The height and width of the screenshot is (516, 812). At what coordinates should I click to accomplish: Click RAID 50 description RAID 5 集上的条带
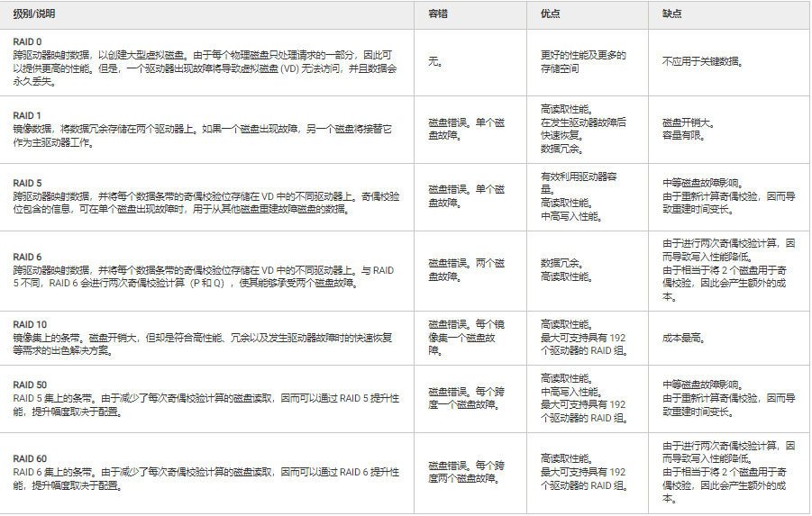click(x=206, y=405)
